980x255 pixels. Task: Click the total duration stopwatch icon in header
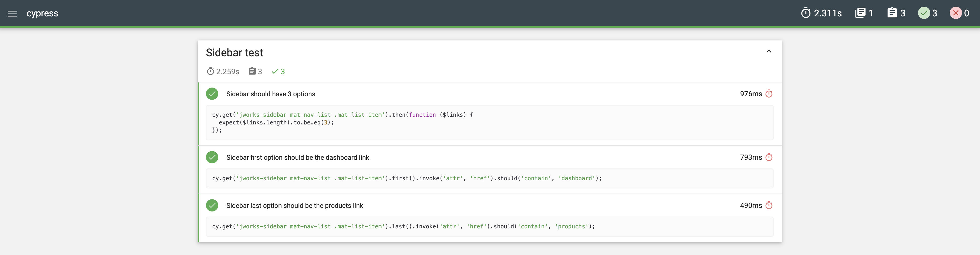tap(805, 13)
